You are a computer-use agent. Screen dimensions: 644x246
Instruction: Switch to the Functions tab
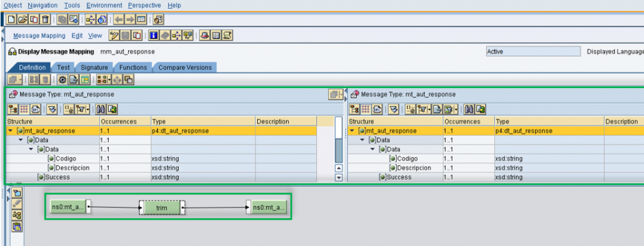pyautogui.click(x=133, y=67)
